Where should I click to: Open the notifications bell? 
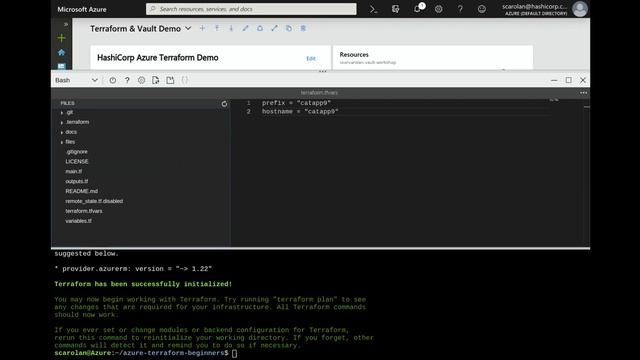click(x=418, y=9)
